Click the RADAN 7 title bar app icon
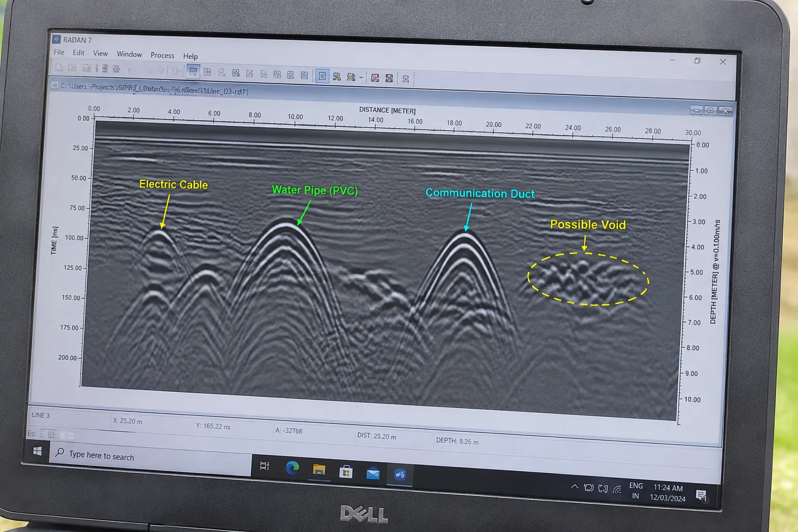The height and width of the screenshot is (532, 798). coord(57,39)
